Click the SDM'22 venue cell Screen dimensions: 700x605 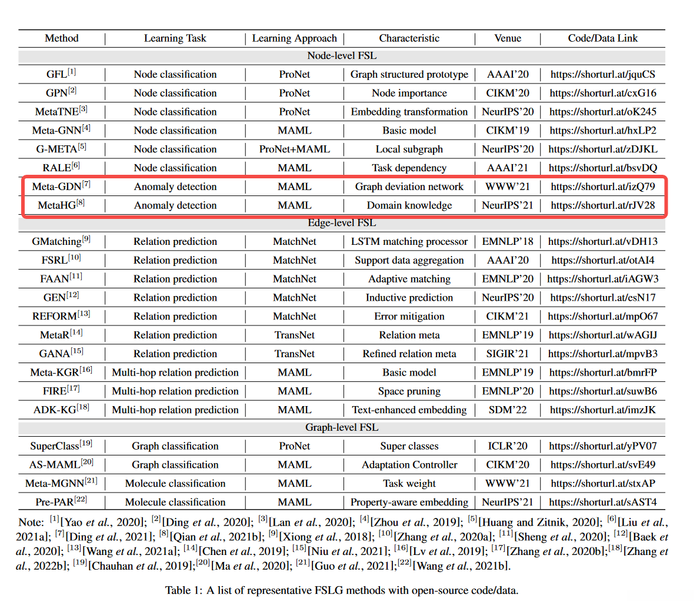pos(508,410)
